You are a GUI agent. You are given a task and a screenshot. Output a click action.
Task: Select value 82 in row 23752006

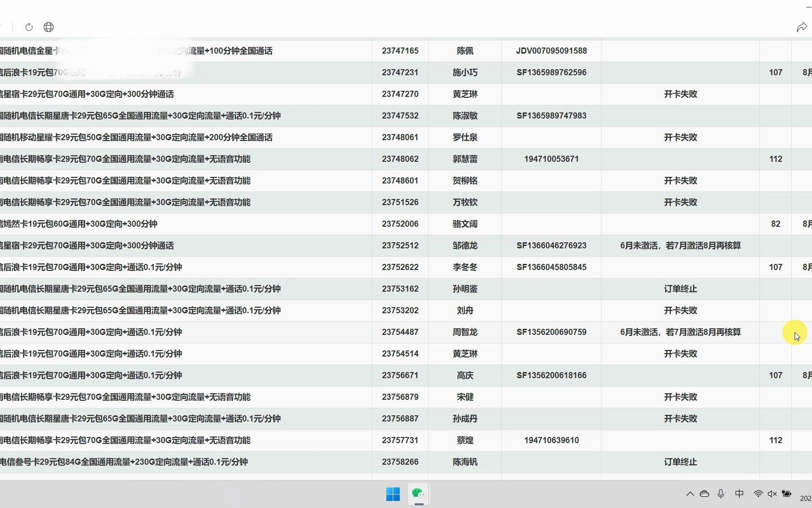coord(776,224)
